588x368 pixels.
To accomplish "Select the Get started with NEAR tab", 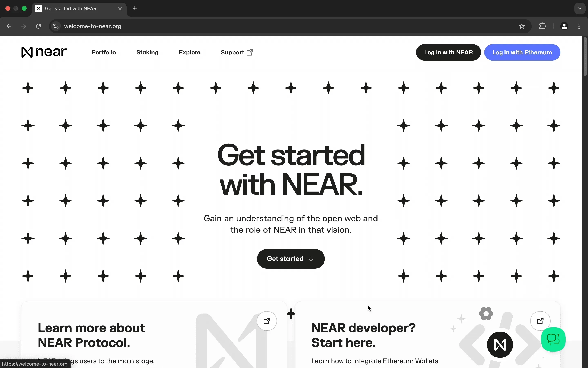I will coord(79,9).
